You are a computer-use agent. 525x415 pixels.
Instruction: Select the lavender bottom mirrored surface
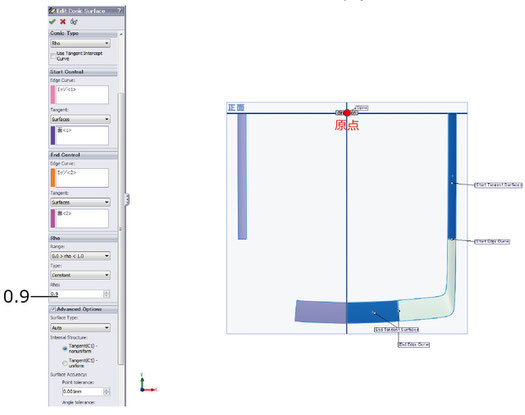coord(321,312)
